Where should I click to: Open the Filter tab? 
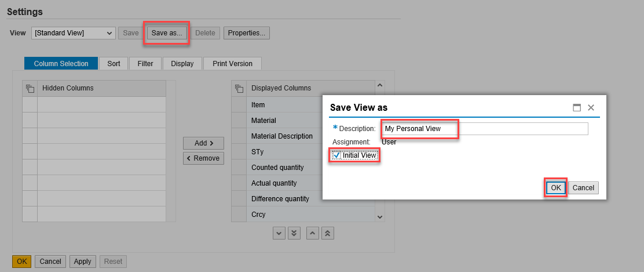click(x=145, y=64)
